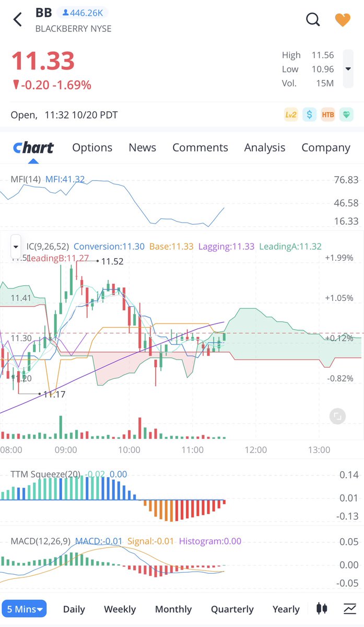Select the Monthly timeframe
364x627 pixels.
[173, 609]
